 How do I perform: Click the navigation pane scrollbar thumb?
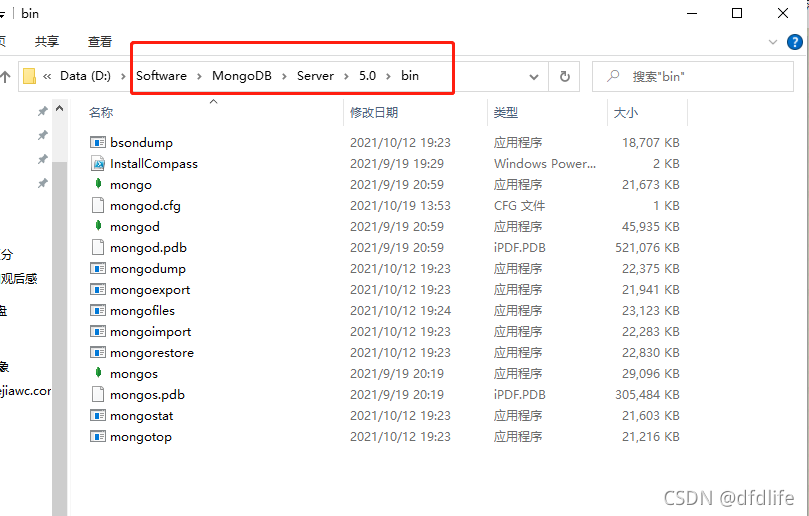(59, 338)
